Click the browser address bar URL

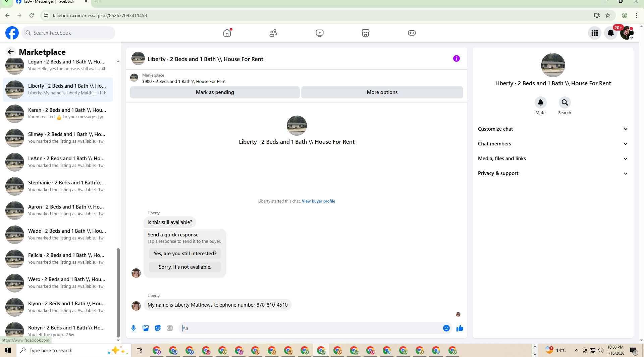[100, 15]
